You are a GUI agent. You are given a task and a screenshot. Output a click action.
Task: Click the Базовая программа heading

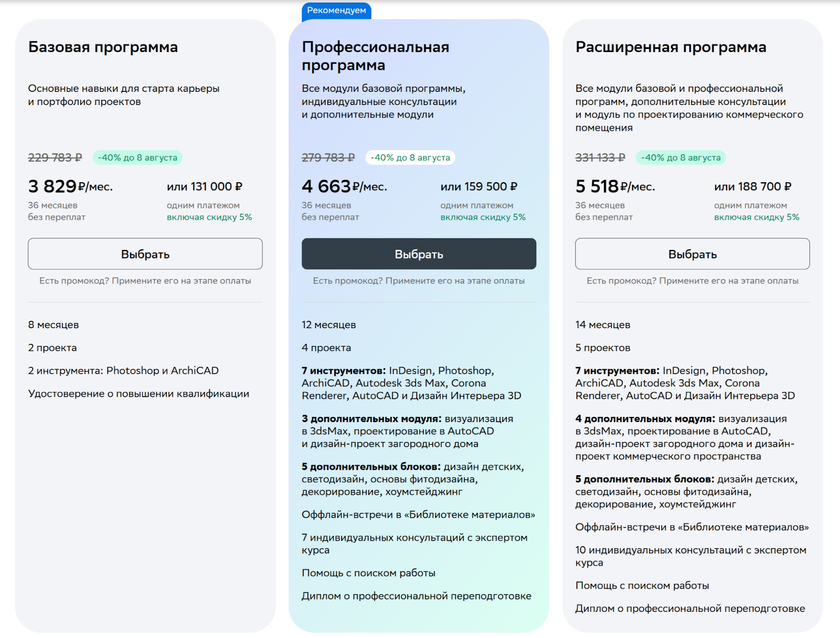click(x=103, y=47)
